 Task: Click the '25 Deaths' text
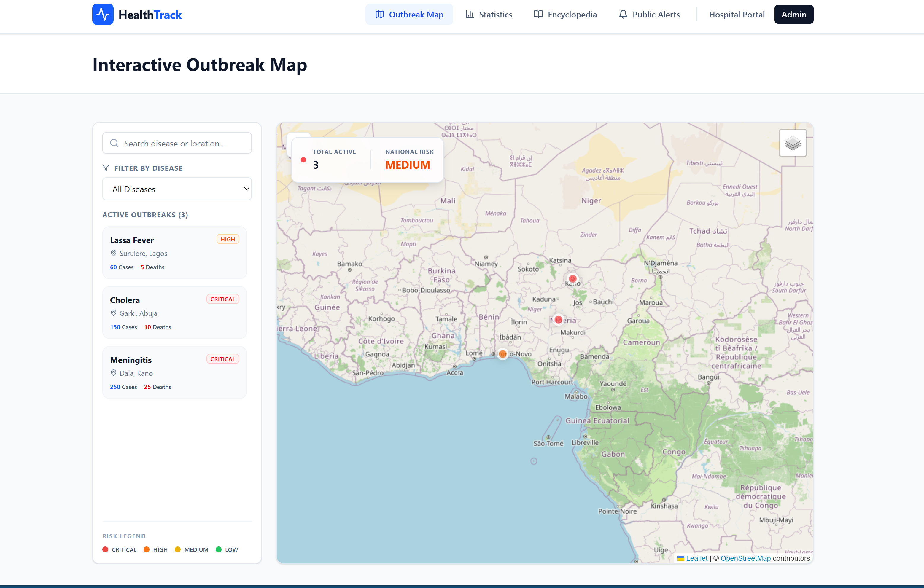(158, 387)
